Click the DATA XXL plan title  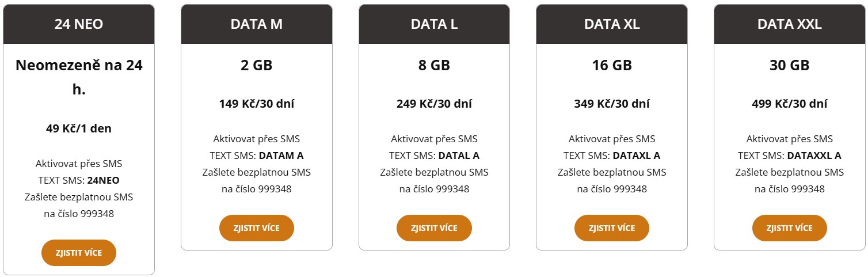pyautogui.click(x=790, y=24)
